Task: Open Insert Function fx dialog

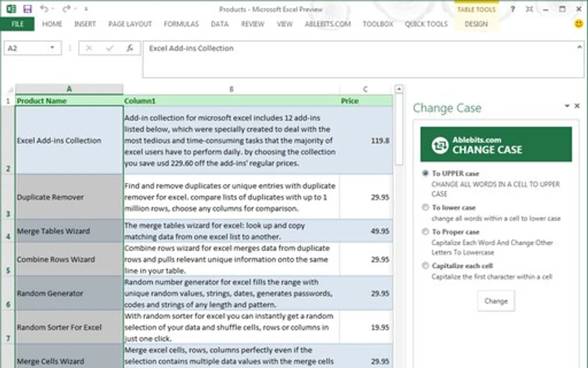Action: click(x=130, y=48)
